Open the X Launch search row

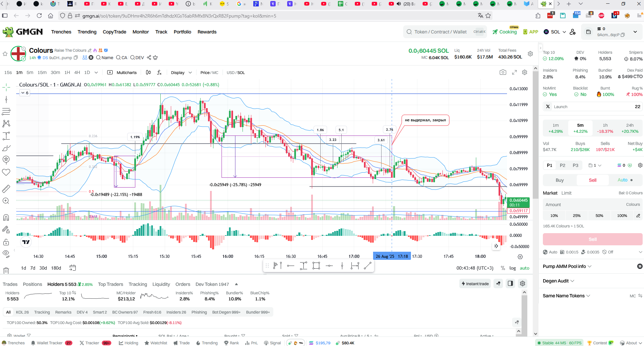593,106
